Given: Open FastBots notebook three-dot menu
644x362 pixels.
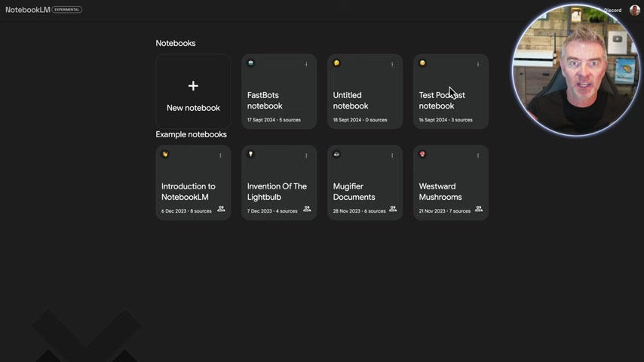Looking at the screenshot, I should pos(306,64).
